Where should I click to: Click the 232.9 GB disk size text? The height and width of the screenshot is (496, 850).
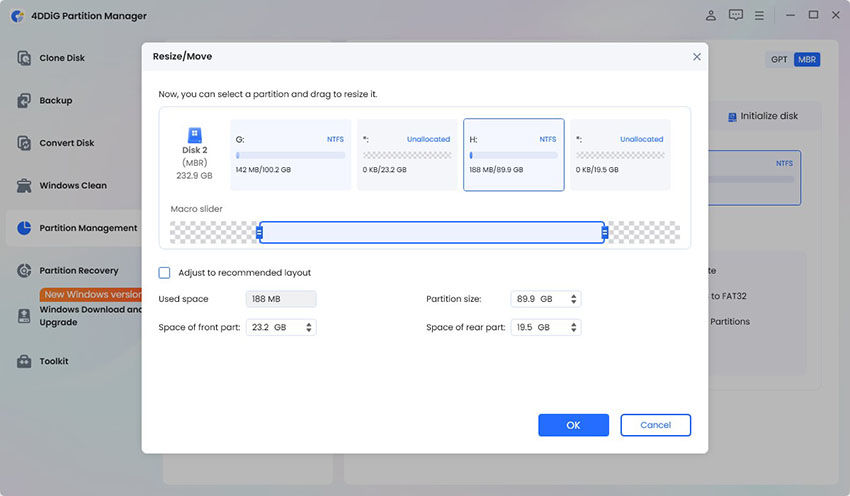(194, 176)
